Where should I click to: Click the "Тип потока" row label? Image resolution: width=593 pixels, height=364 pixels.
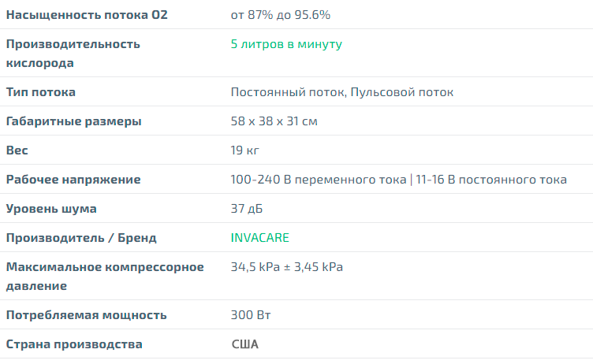pyautogui.click(x=41, y=92)
